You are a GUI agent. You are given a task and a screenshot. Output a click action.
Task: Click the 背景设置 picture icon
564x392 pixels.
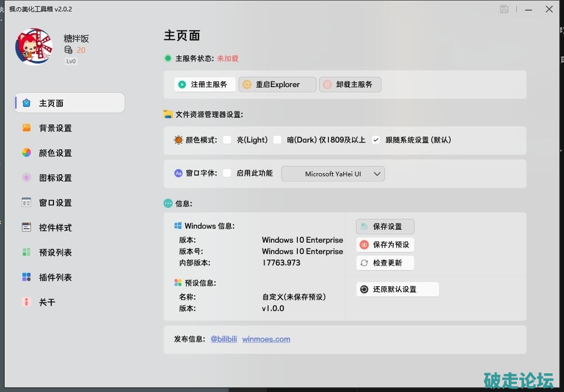click(26, 128)
